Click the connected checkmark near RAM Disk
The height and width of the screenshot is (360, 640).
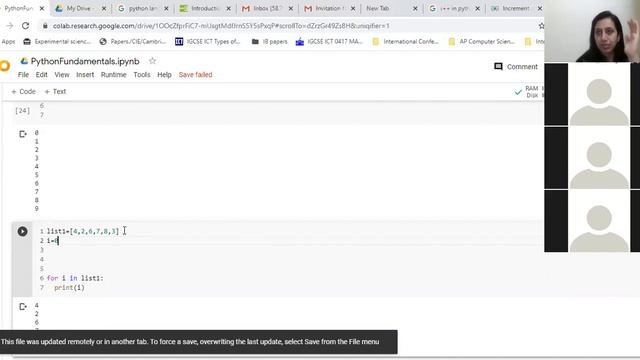coord(518,92)
